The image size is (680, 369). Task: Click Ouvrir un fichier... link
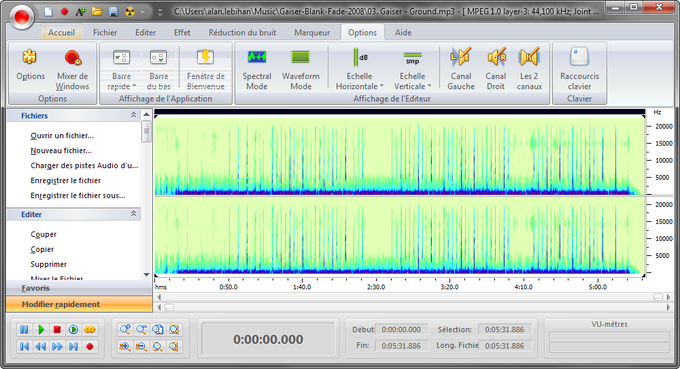[x=62, y=136]
